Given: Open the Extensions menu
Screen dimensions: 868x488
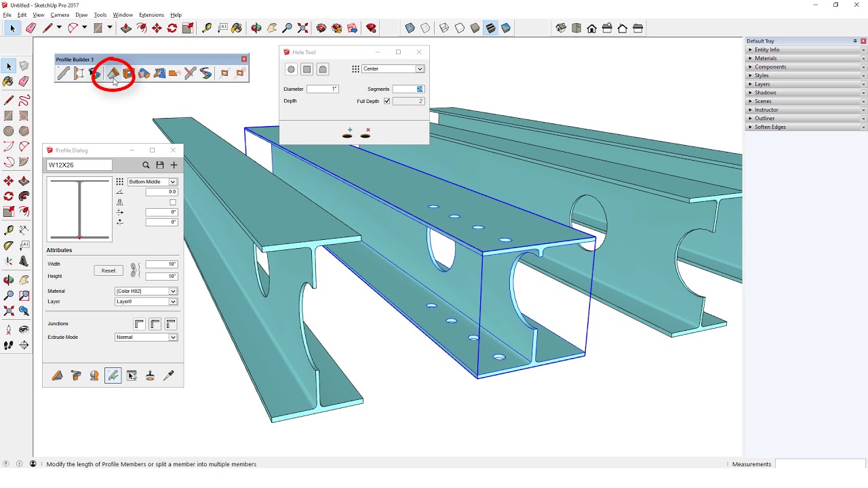Looking at the screenshot, I should (151, 15).
